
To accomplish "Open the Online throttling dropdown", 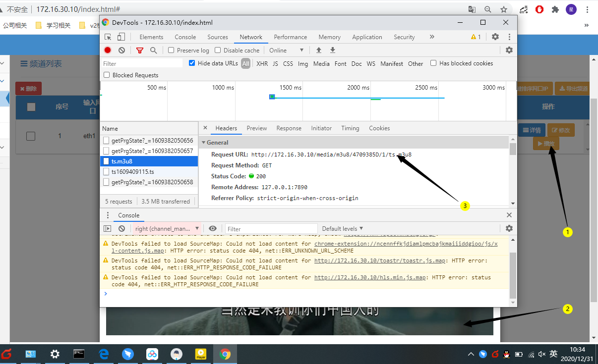I will [x=287, y=50].
